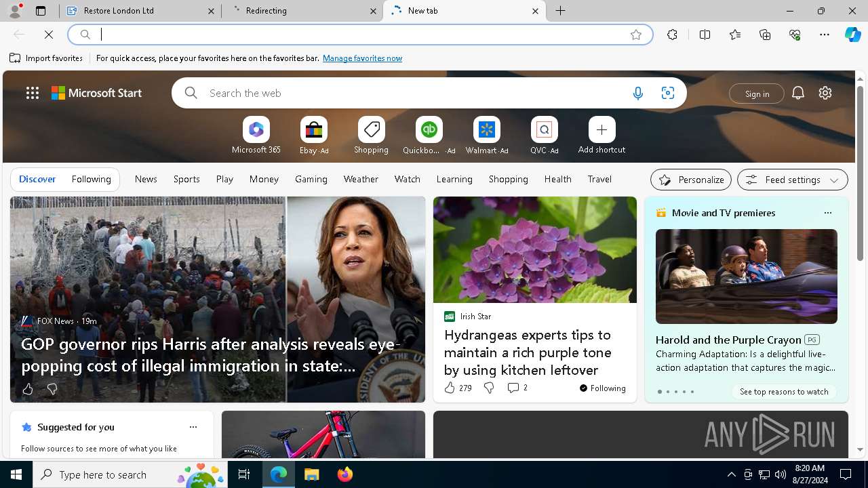Open the Gaming category
This screenshot has width=868, height=488.
[x=311, y=179]
